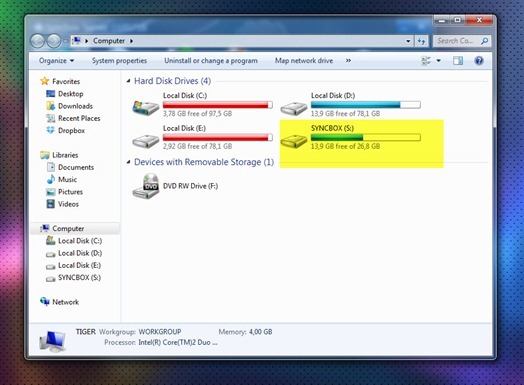This screenshot has width=524, height=385.
Task: Select Libraries in the navigation pane
Action: (x=65, y=155)
